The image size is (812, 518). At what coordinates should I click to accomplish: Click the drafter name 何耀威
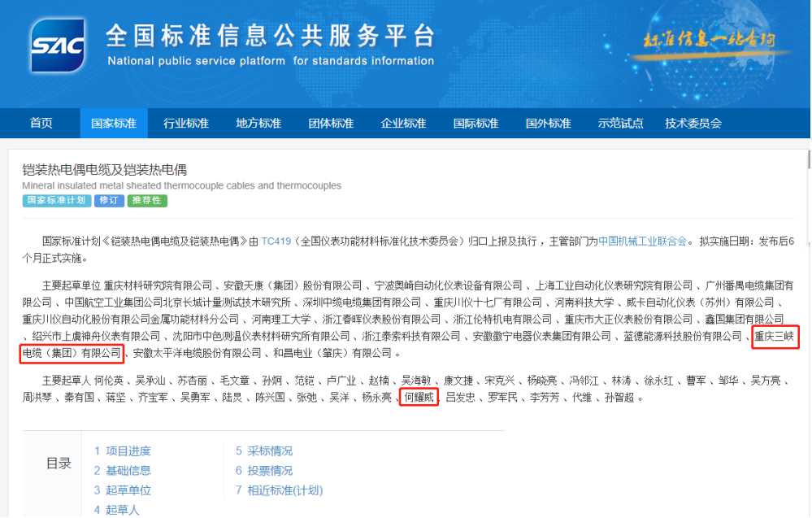pyautogui.click(x=419, y=398)
